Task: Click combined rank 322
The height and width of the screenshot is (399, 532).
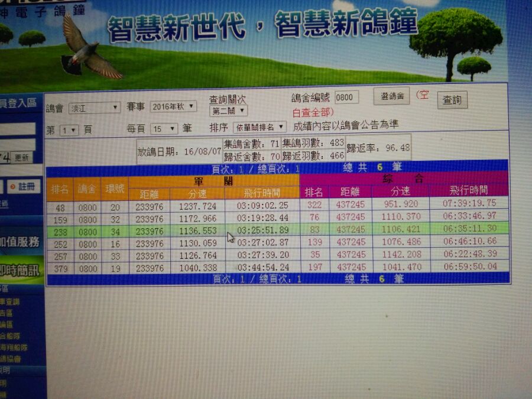Action: pos(314,205)
